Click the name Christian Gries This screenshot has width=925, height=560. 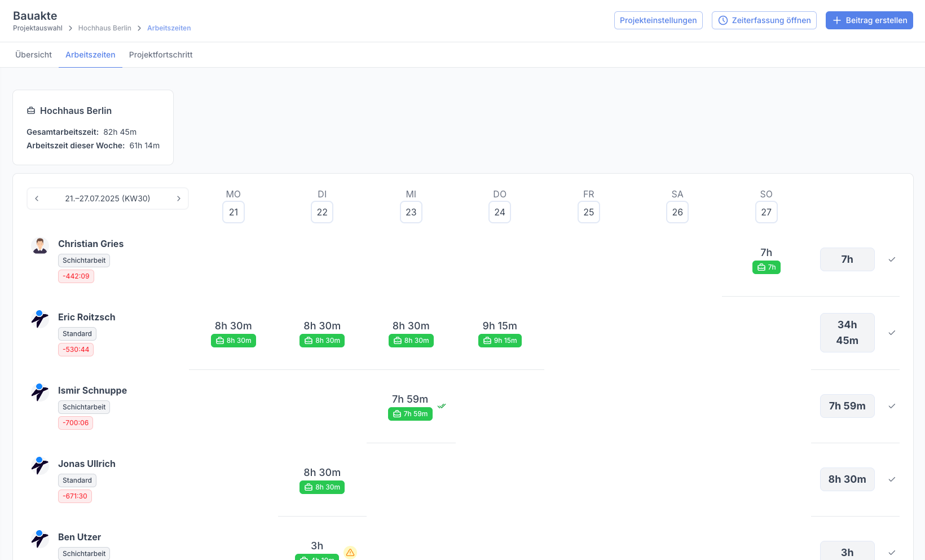pyautogui.click(x=91, y=244)
